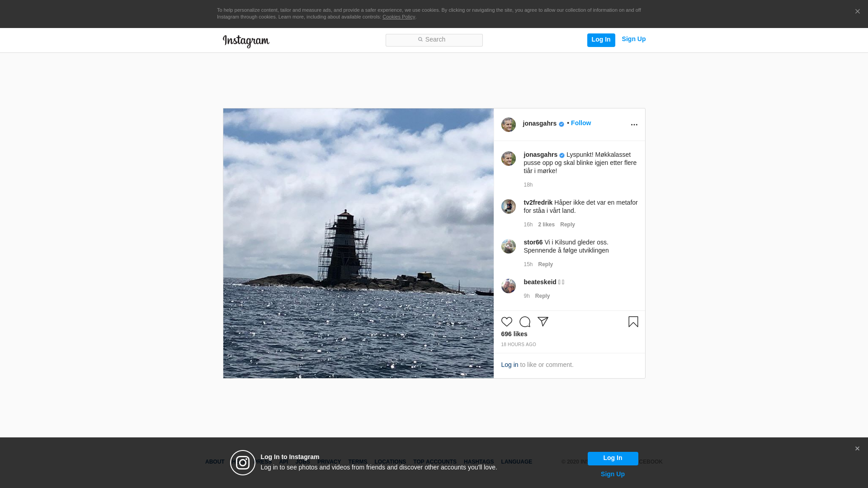This screenshot has height=488, width=868.
Task: Click the blue Log In header button
Action: coord(601,40)
